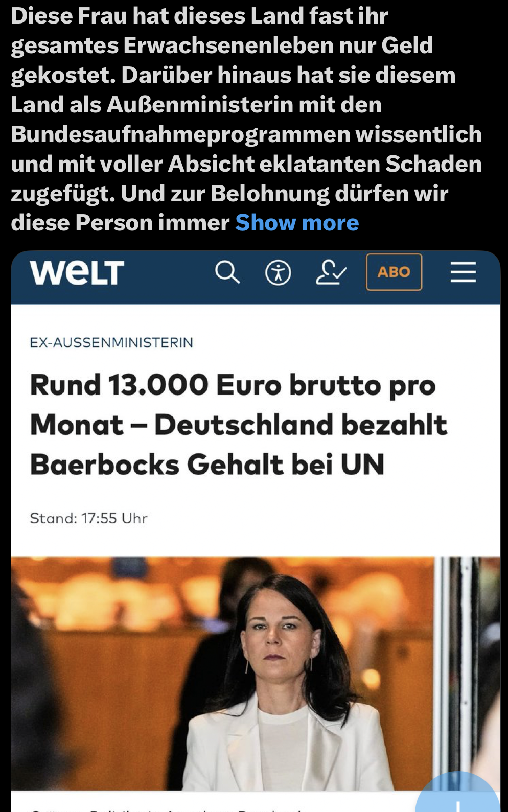Tap the user login profile icon
Screen dimensions: 508x812
tap(331, 272)
